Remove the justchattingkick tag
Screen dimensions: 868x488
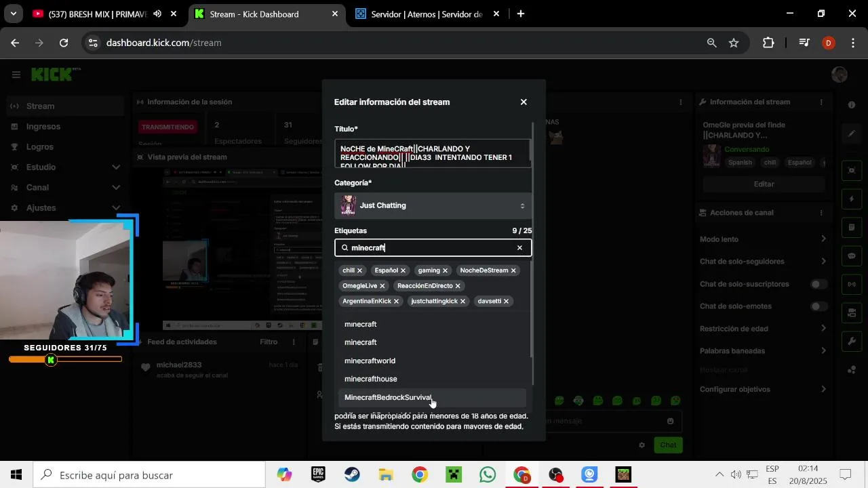coord(463,301)
